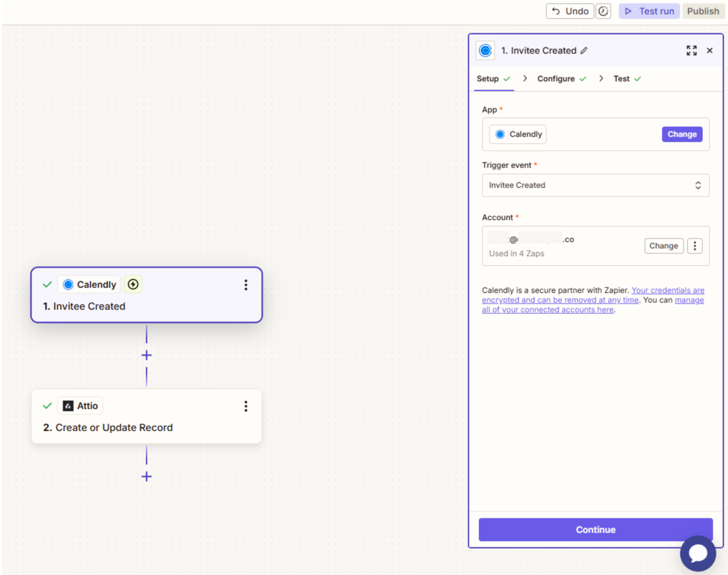The height and width of the screenshot is (575, 728).
Task: Switch to the Configure tab
Action: 556,79
